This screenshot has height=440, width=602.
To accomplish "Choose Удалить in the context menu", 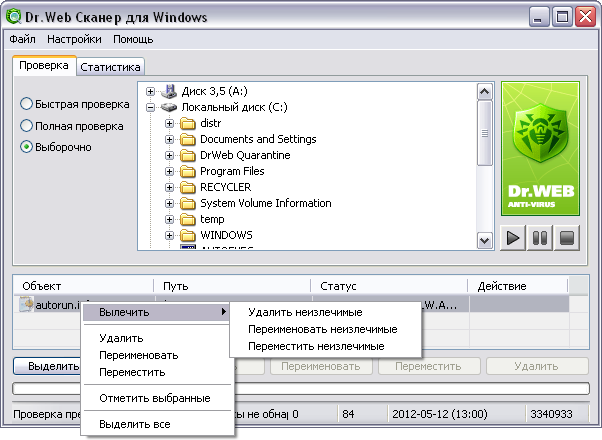I will (x=156, y=338).
